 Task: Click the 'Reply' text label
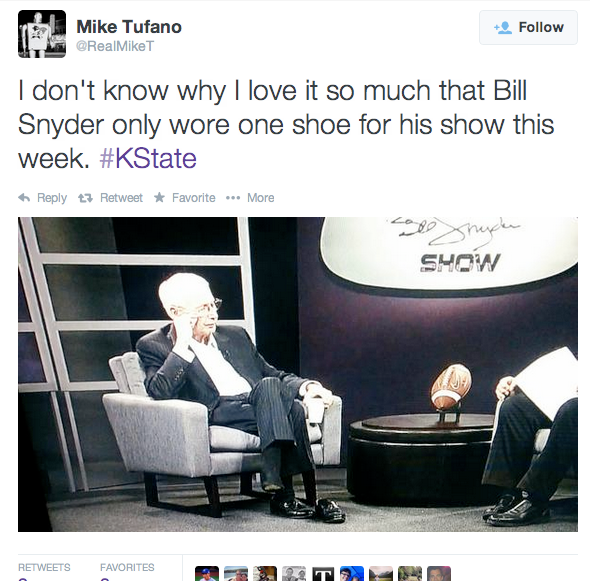52,198
